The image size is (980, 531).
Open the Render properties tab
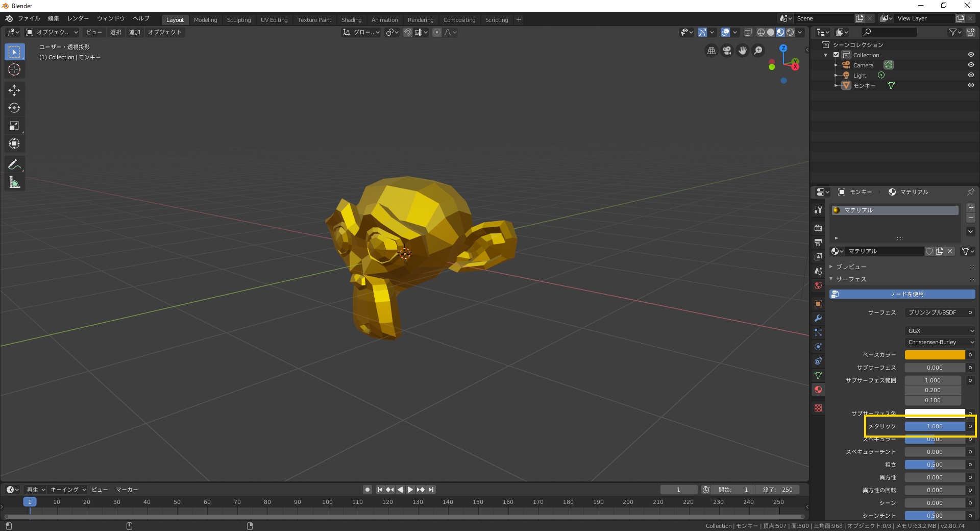tap(818, 228)
